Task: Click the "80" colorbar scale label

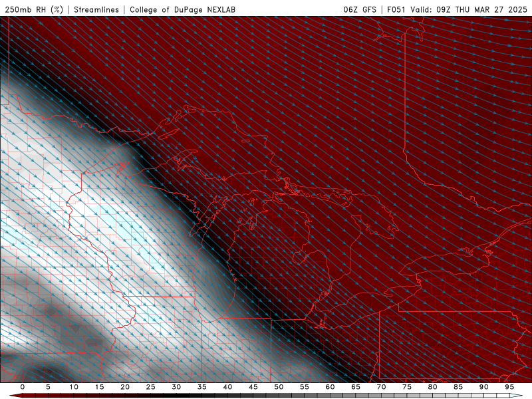Action: coord(432,387)
